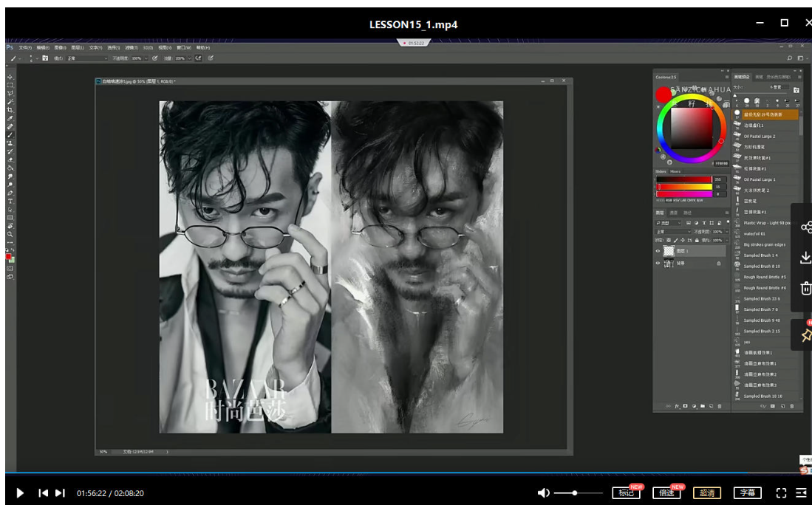Select the Zoom magnifier tool

tap(10, 234)
